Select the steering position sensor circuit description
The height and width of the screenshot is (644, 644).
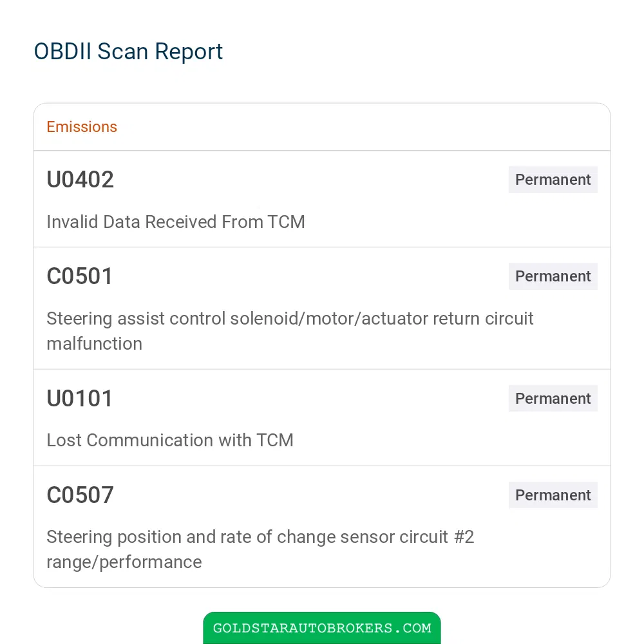tap(260, 549)
